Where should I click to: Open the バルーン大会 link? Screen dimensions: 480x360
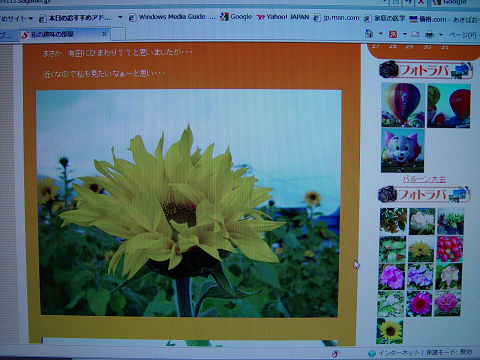pos(424,179)
